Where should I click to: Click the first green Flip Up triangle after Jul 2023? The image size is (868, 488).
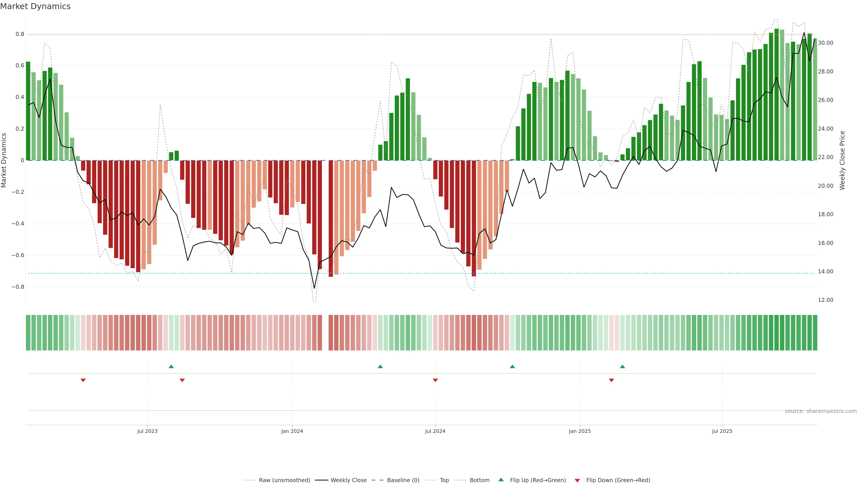[171, 366]
